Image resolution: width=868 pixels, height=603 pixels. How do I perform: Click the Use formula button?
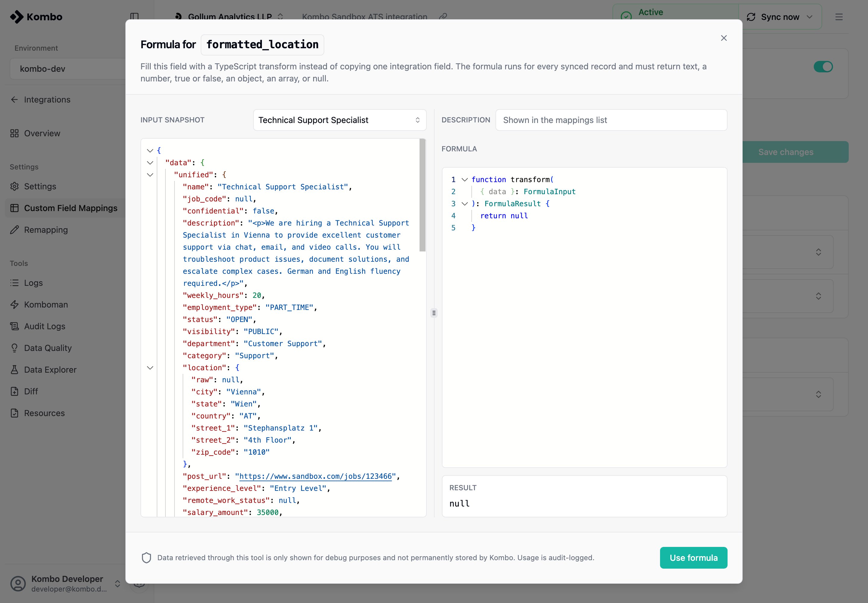693,558
